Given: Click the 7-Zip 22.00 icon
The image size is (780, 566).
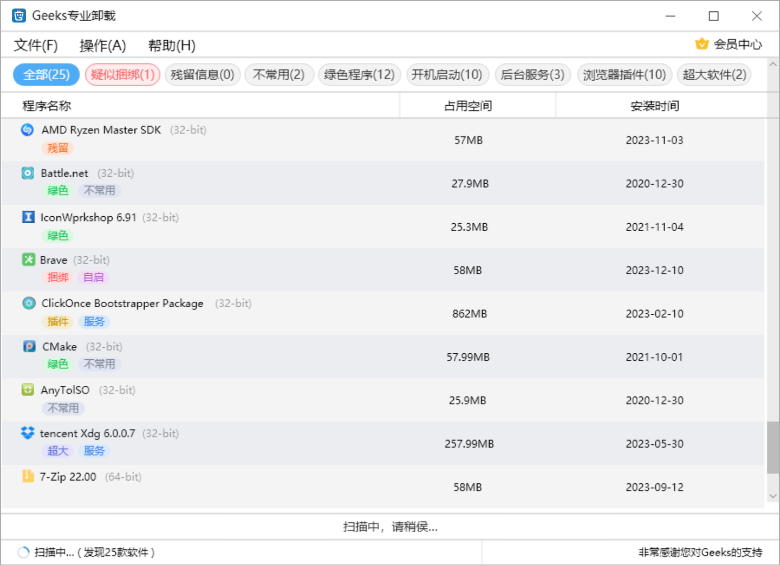Looking at the screenshot, I should coord(28,477).
